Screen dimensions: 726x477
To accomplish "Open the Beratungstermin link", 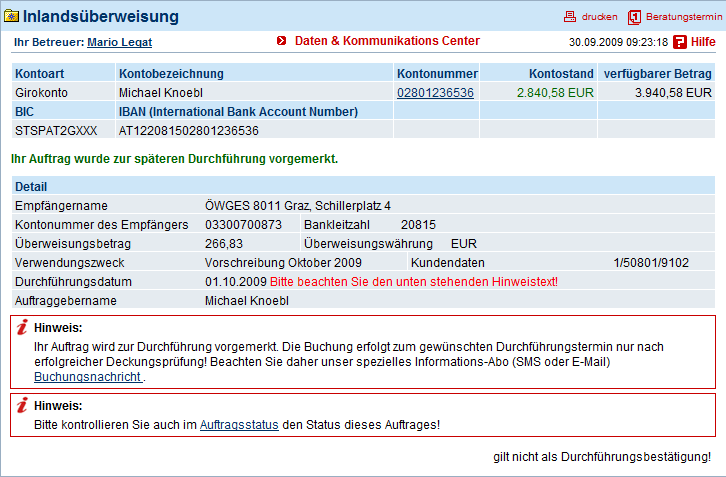I will coord(684,17).
